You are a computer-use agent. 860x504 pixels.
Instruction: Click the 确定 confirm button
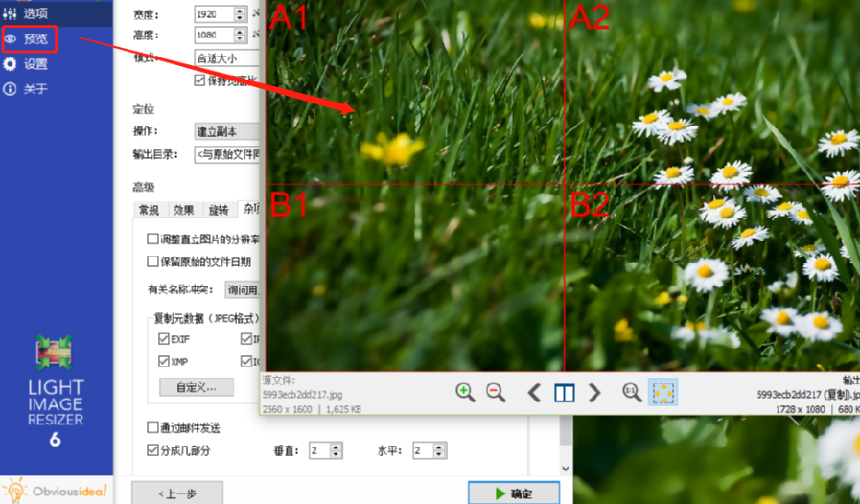513,493
